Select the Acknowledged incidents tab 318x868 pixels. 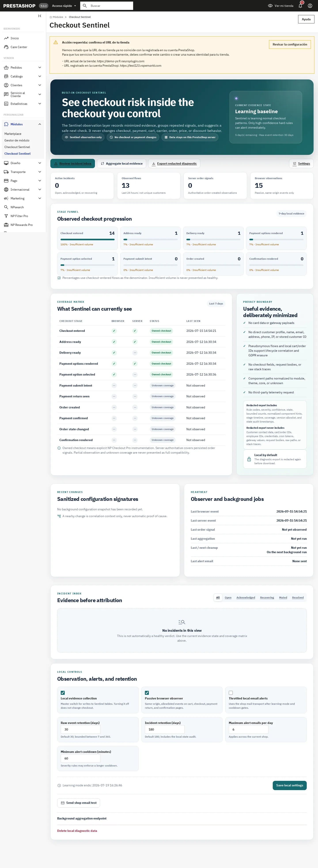tap(246, 597)
